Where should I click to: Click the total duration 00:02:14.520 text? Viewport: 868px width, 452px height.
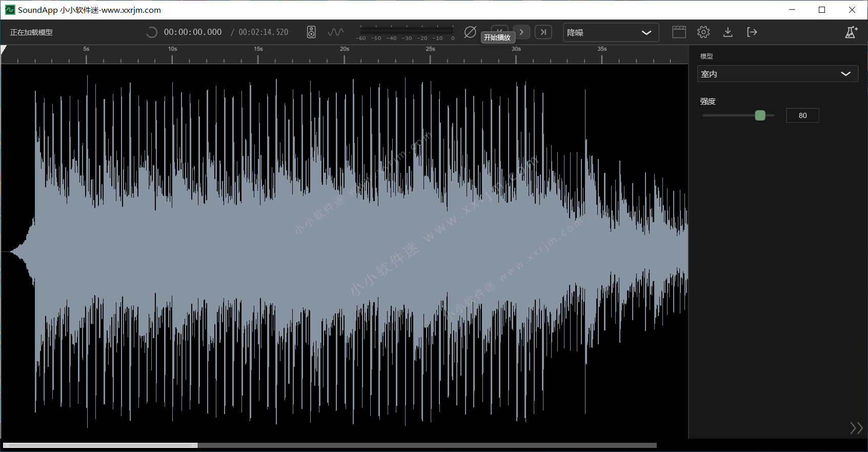click(264, 32)
